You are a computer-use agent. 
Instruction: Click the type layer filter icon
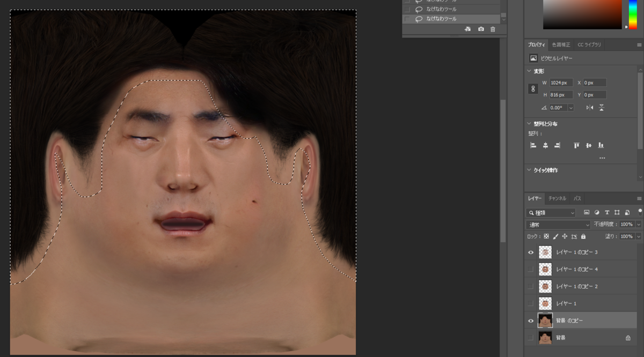pos(607,213)
